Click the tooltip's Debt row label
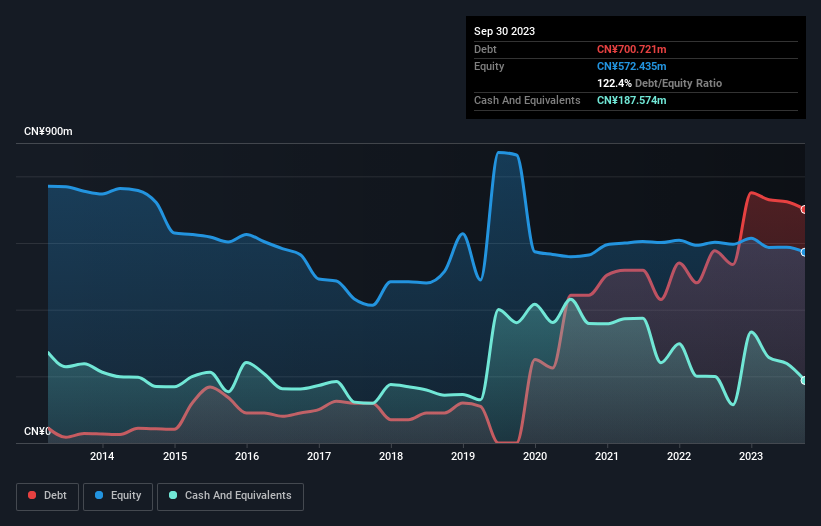 pos(485,49)
